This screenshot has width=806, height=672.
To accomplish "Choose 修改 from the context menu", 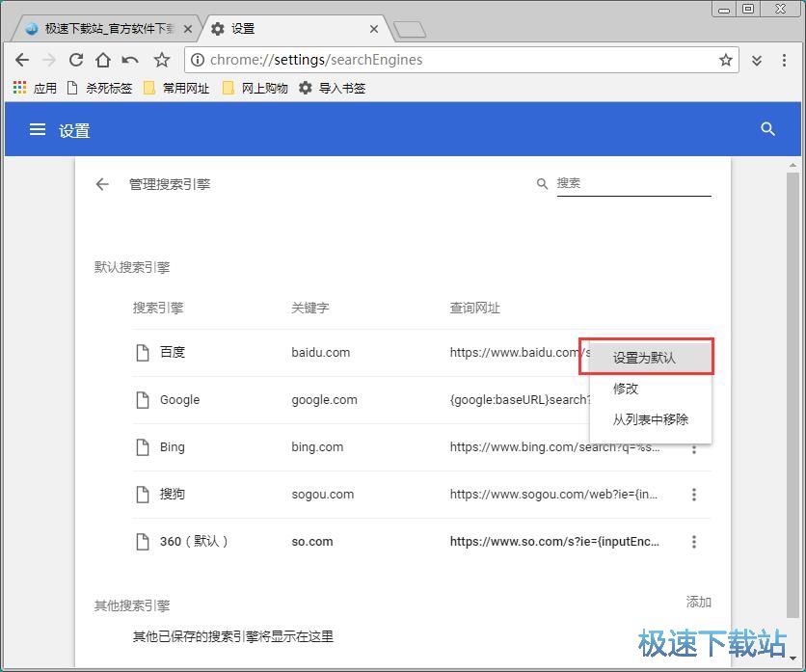I will click(626, 389).
